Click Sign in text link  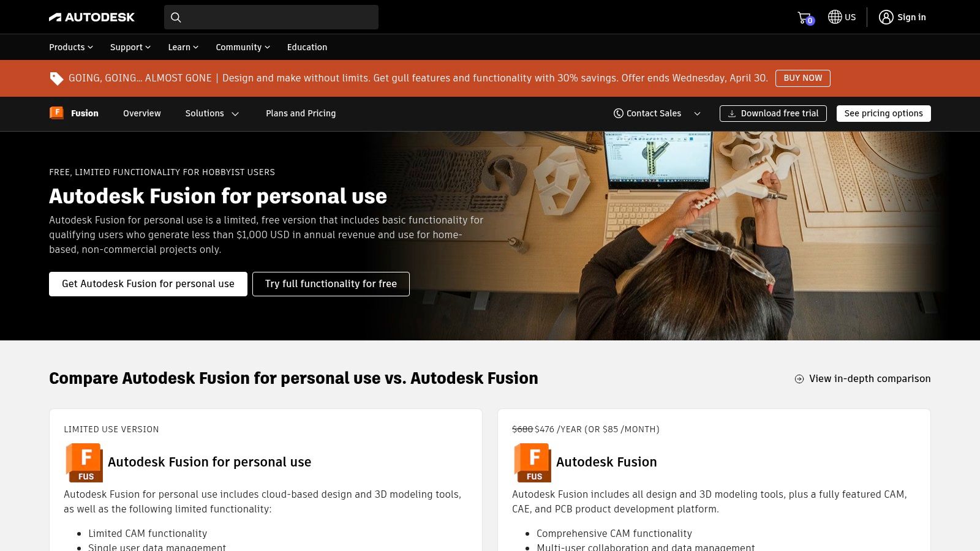pos(911,17)
